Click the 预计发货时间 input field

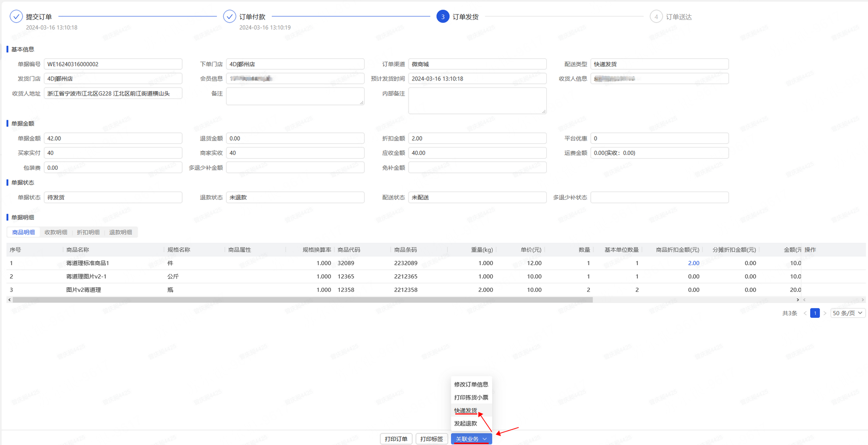[x=477, y=79]
